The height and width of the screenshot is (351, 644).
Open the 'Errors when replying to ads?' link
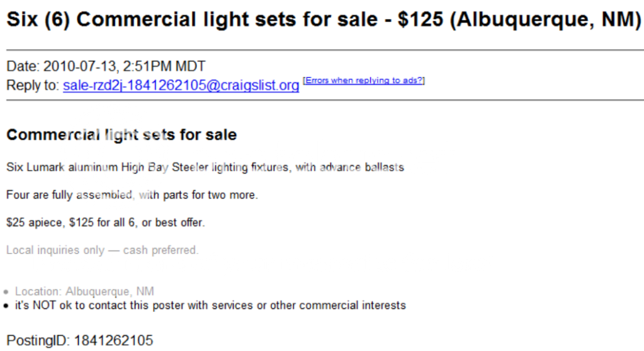pyautogui.click(x=363, y=81)
